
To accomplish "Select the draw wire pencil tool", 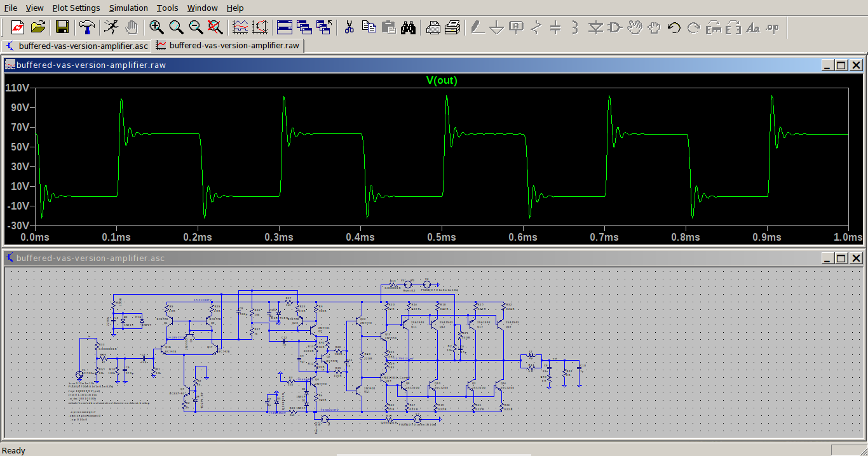I will (x=477, y=27).
